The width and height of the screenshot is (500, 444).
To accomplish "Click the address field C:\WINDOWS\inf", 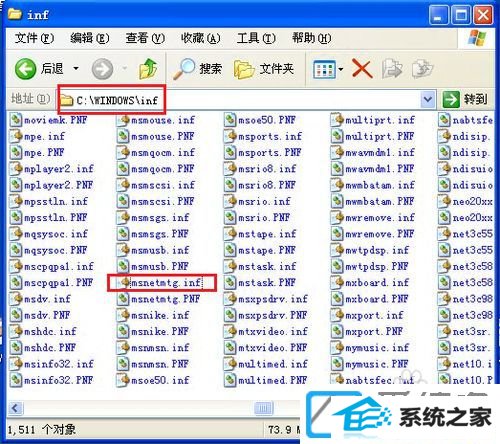I will (240, 100).
